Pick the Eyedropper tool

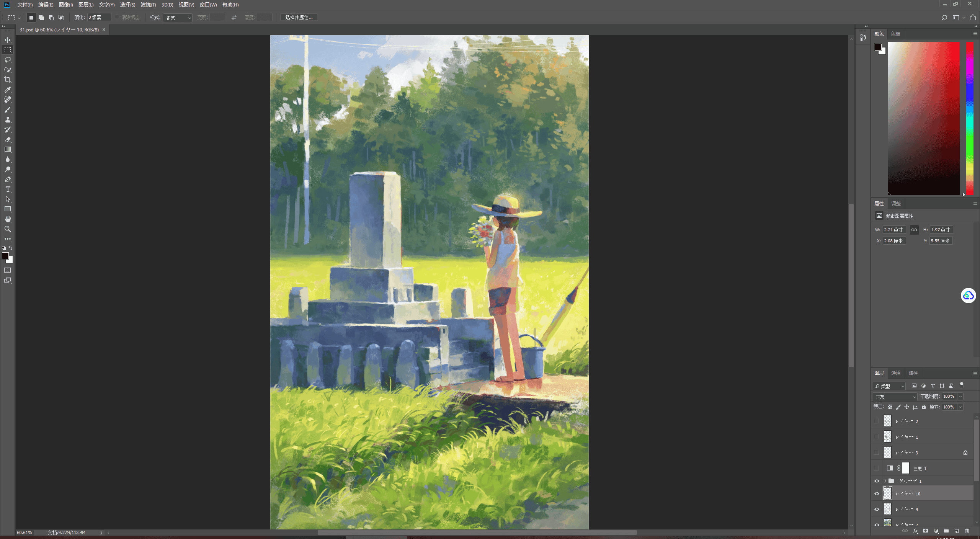pyautogui.click(x=8, y=90)
